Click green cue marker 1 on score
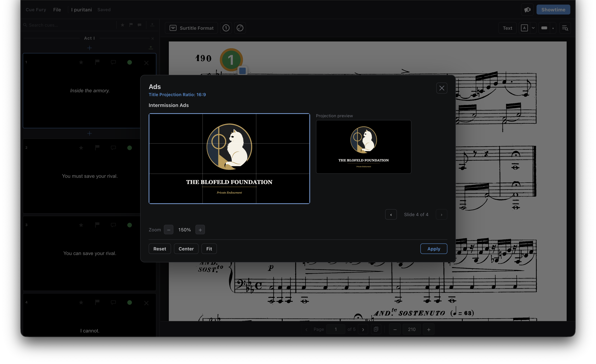The width and height of the screenshot is (596, 364). (231, 59)
